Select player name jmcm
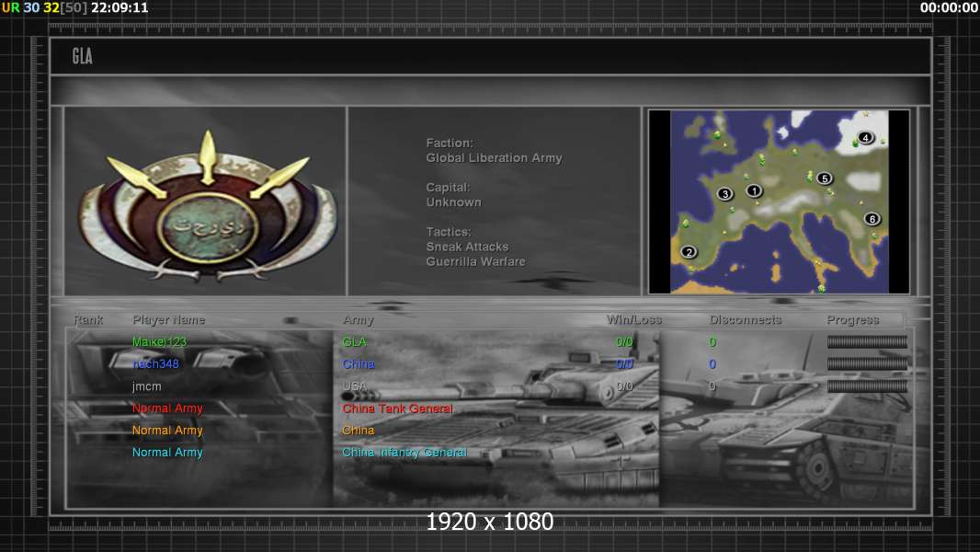The image size is (980, 552). pos(147,386)
